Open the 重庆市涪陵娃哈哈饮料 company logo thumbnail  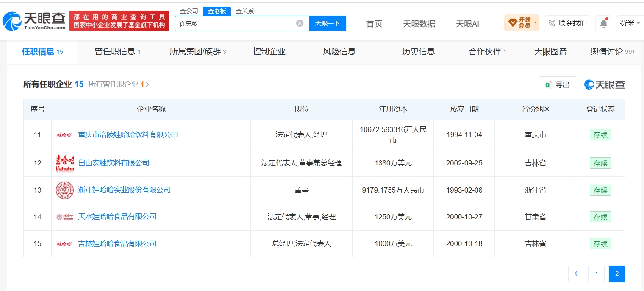65,135
